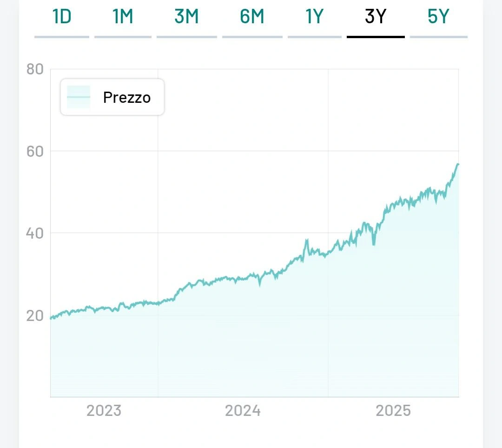Screen dimensions: 502x448
Task: Switch chart to the 5Y tab
Action: [438, 17]
